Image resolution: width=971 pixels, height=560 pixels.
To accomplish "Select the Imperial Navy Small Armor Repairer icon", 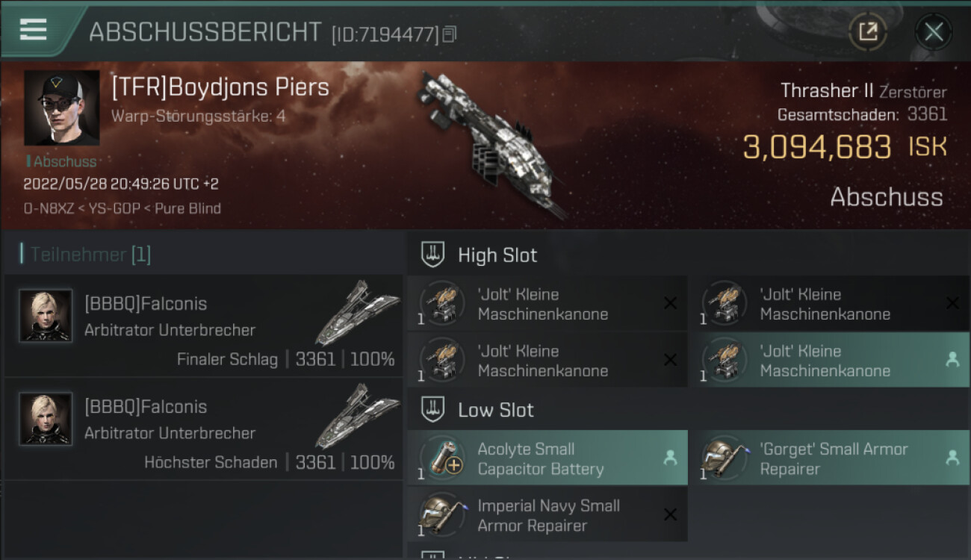I will point(442,515).
